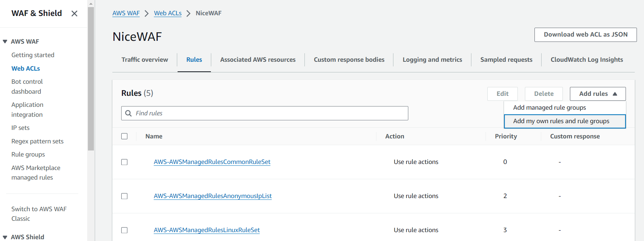Open the AWS-AWSManagedRulesCommonRuleSet rule link

pos(212,162)
